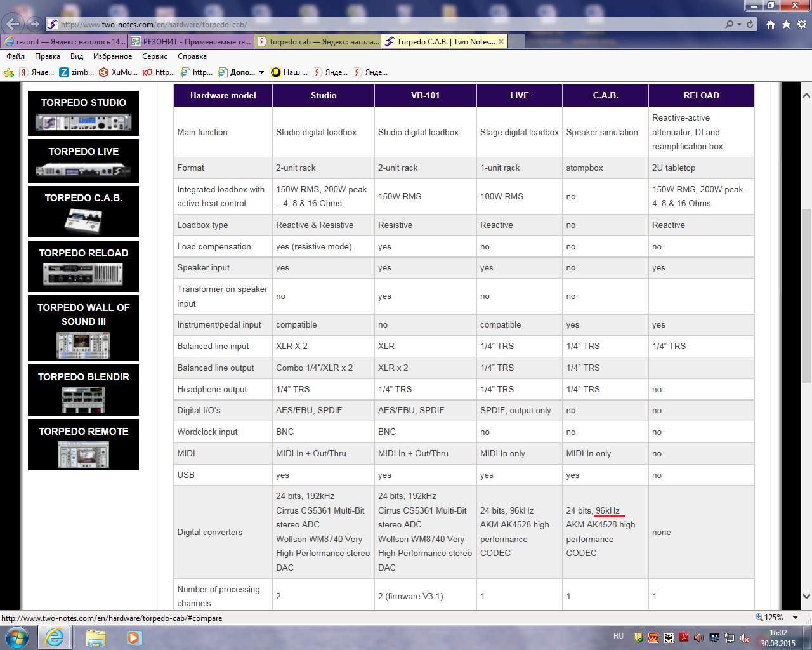Open the Home page icon
812x650 pixels.
click(x=770, y=24)
